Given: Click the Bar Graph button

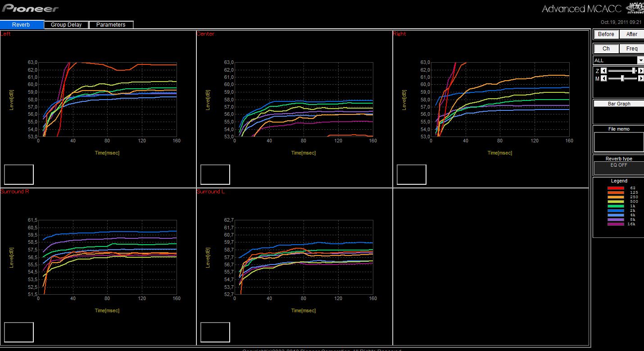Looking at the screenshot, I should [619, 104].
